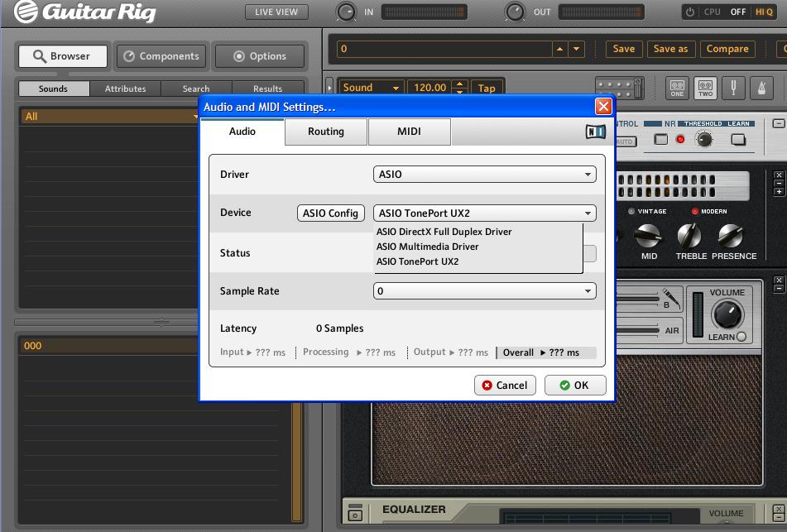
Task: Click the Native Instruments logo in dialog
Action: [595, 132]
